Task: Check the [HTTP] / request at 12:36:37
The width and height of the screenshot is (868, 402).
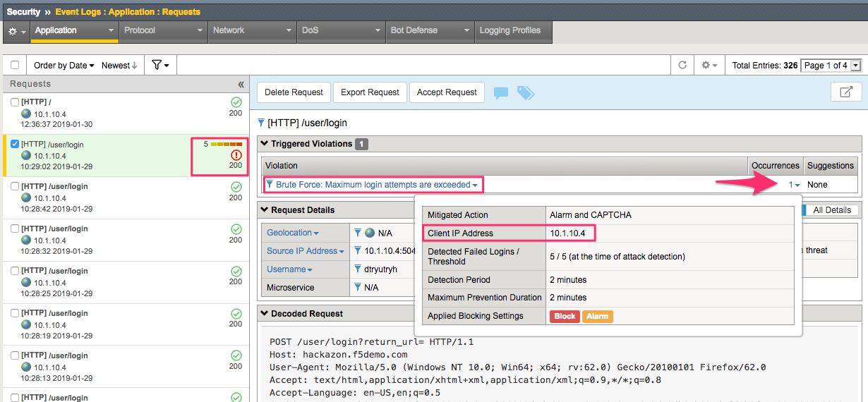Action: [15, 102]
